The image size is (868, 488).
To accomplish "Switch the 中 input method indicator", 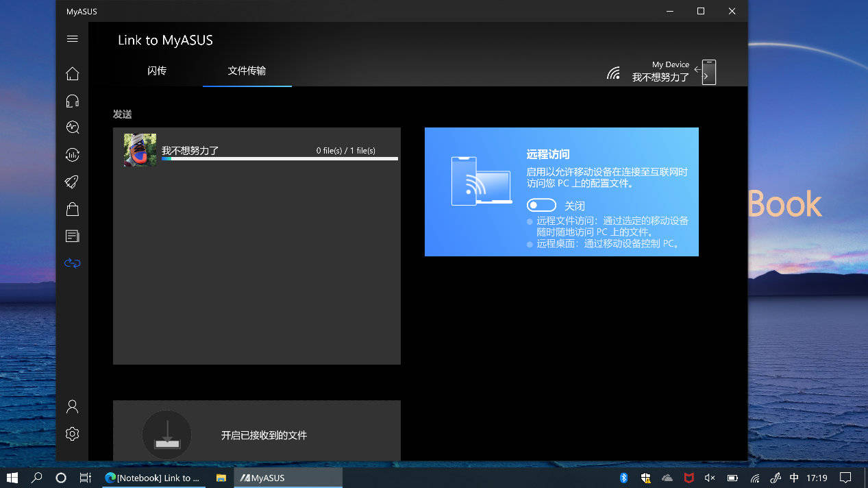I will pos(794,478).
